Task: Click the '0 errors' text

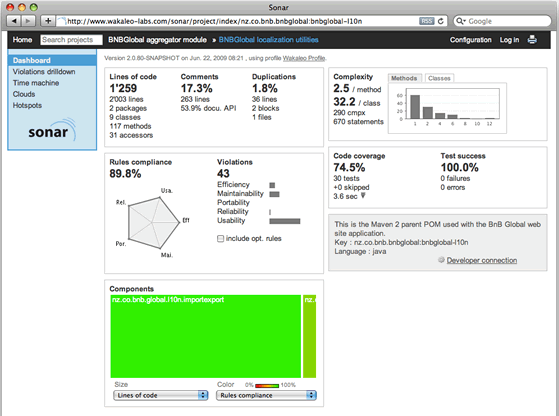Action: [453, 188]
